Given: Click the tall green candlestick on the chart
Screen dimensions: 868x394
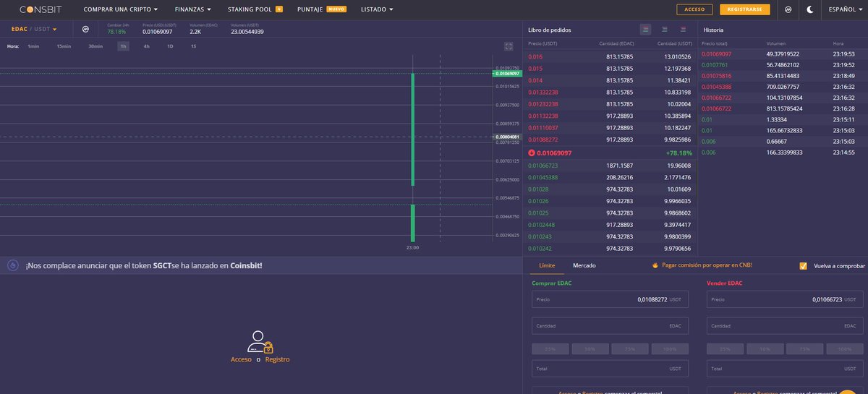Looking at the screenshot, I should pyautogui.click(x=413, y=129).
